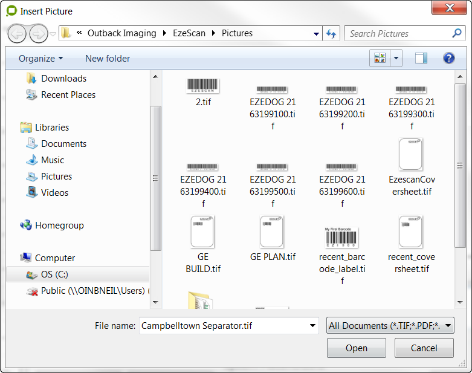Select the recent_barcode_label.tif thumbnail
Image resolution: width=472 pixels, height=373 pixels.
tap(342, 237)
